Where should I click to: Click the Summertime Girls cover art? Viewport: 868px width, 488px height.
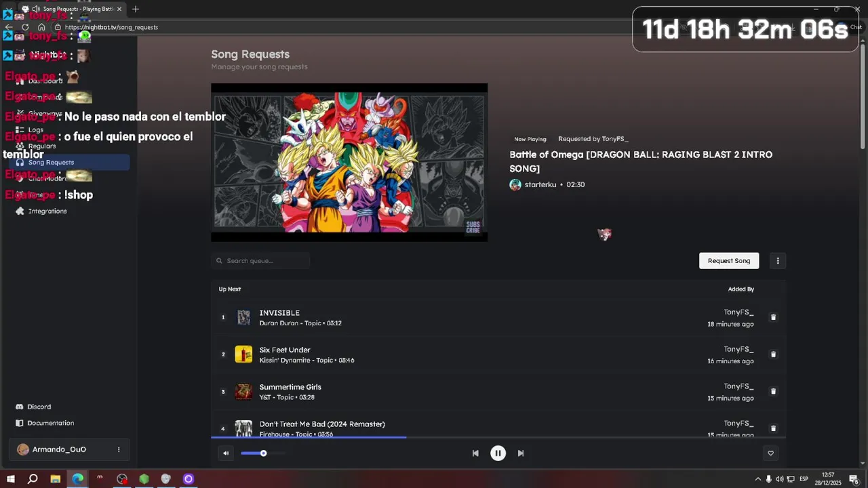click(243, 392)
